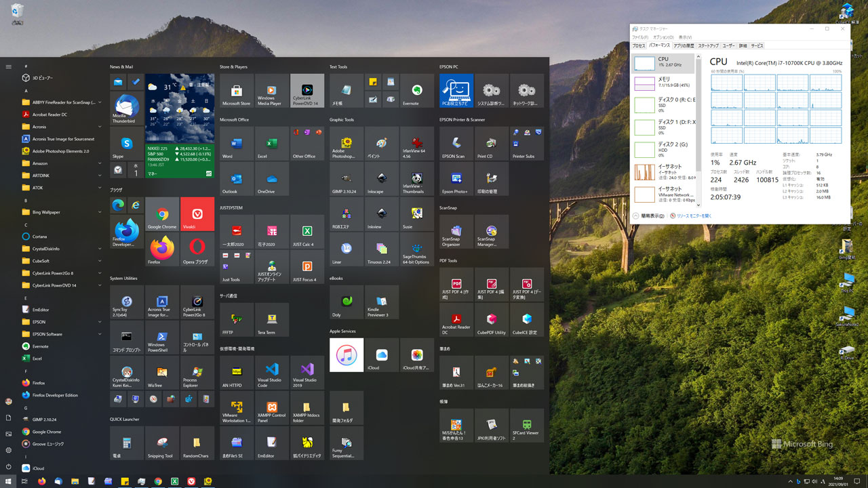Screen dimensions: 868x488
Task: Open Cortana from the app list
Action: pyautogui.click(x=62, y=237)
